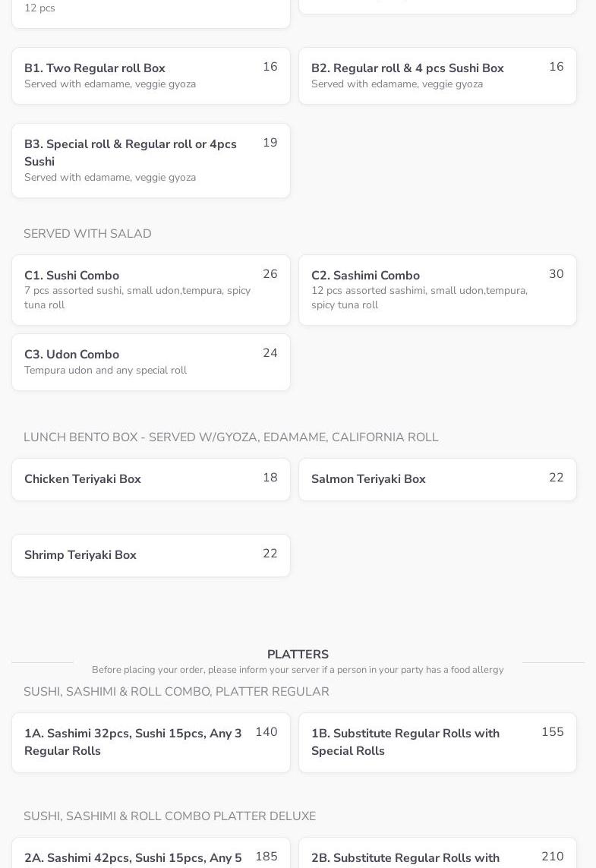Click the LUNCH BENTO BOX section heading
The height and width of the screenshot is (868, 596).
pos(231,437)
